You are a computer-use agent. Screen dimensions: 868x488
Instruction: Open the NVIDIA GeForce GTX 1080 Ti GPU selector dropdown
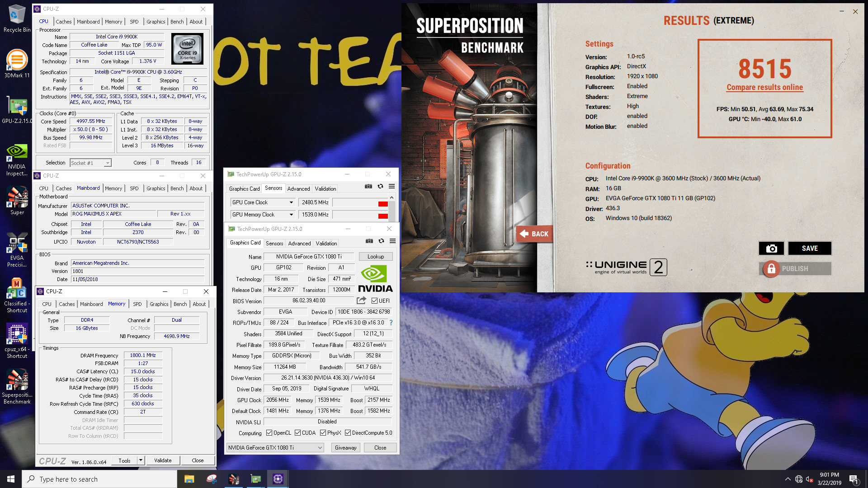pyautogui.click(x=275, y=448)
